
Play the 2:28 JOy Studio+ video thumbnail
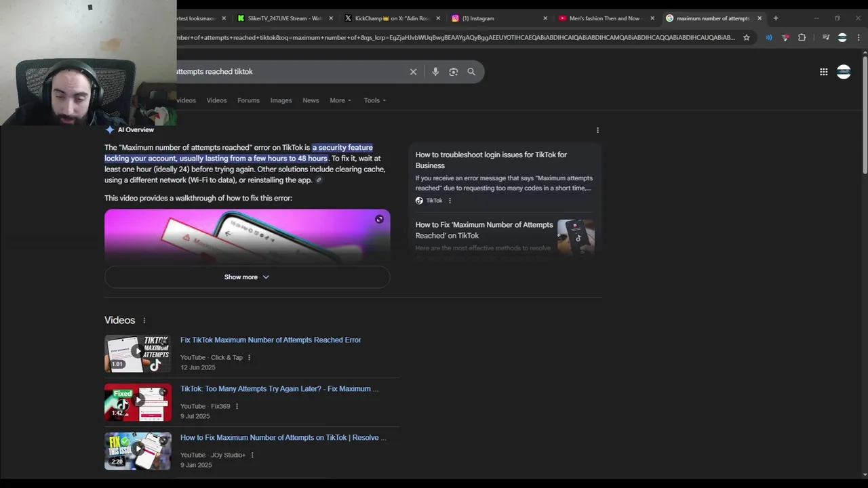click(138, 451)
